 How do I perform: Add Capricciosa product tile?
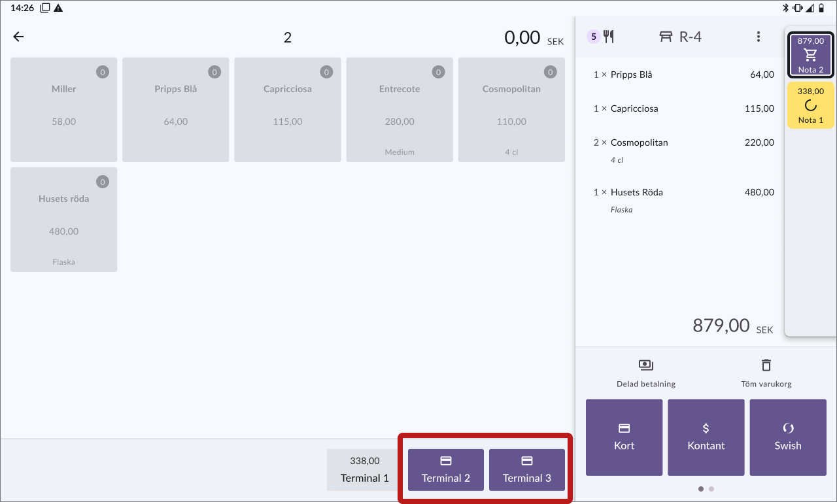[x=288, y=110]
